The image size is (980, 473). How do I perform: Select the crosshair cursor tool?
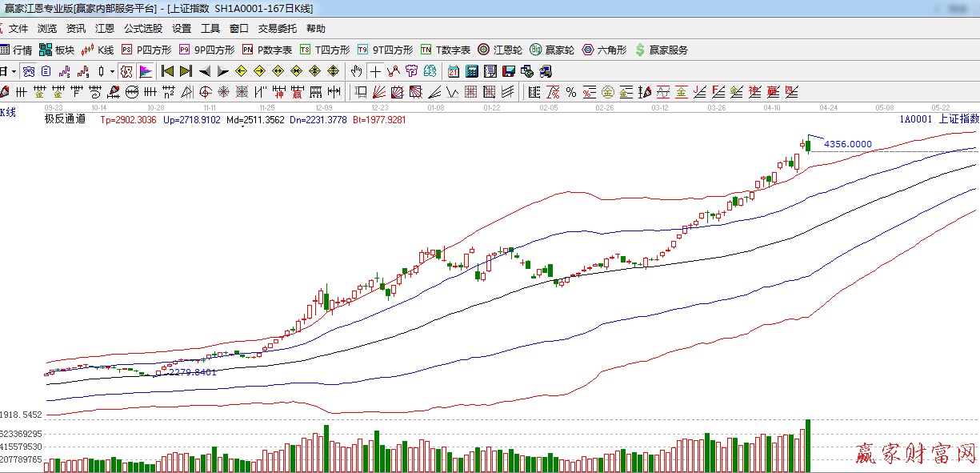click(375, 71)
